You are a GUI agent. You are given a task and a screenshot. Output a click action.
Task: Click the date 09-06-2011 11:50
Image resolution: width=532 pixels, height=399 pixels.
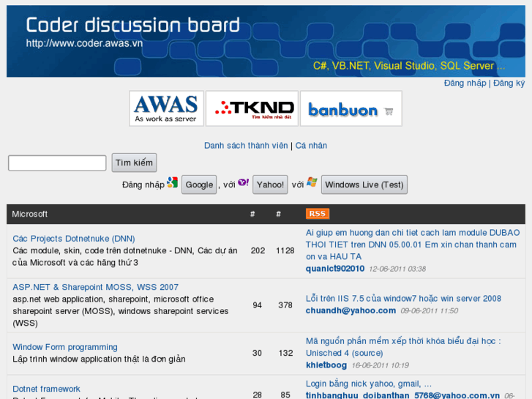(430, 310)
